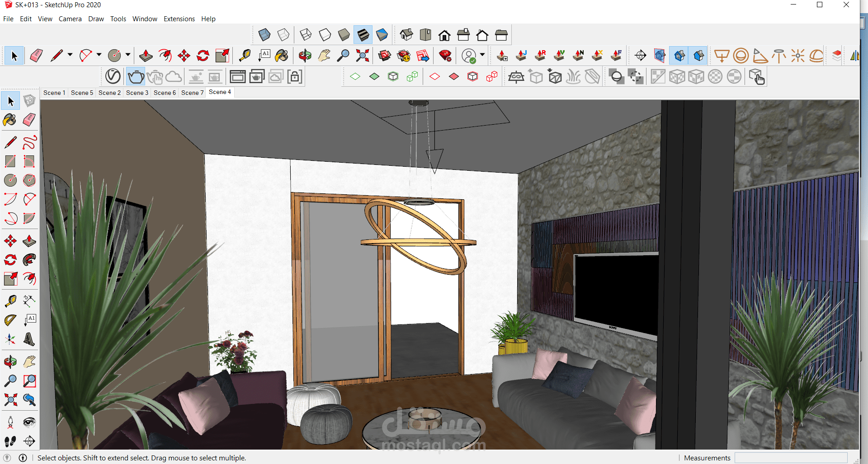Screen dimensions: 868x464
Task: Add a V-Ray dome light
Action: click(x=816, y=56)
